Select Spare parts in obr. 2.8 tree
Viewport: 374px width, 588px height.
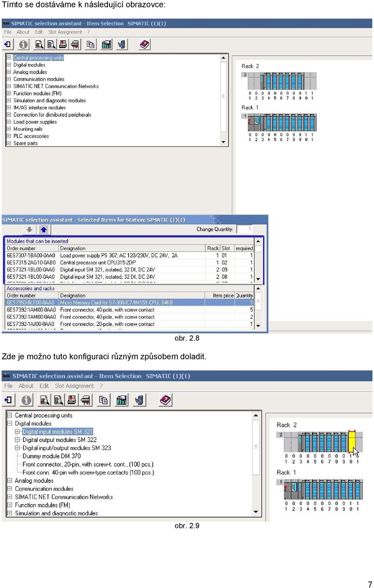click(x=26, y=143)
